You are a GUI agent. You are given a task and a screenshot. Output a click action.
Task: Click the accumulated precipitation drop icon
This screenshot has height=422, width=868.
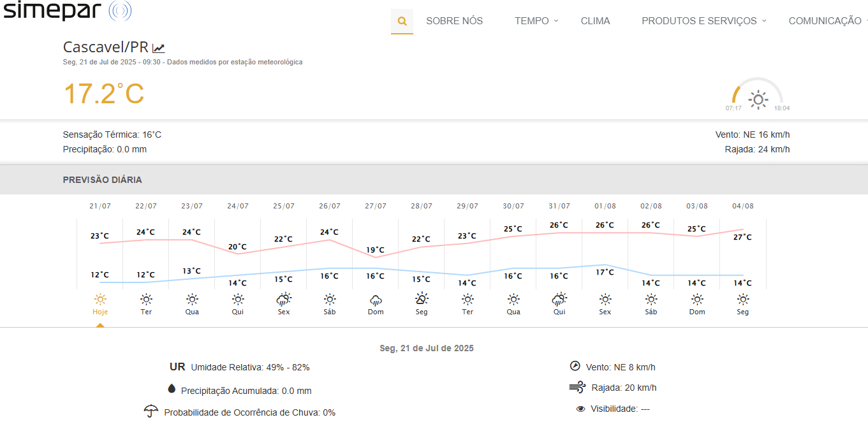click(x=171, y=389)
